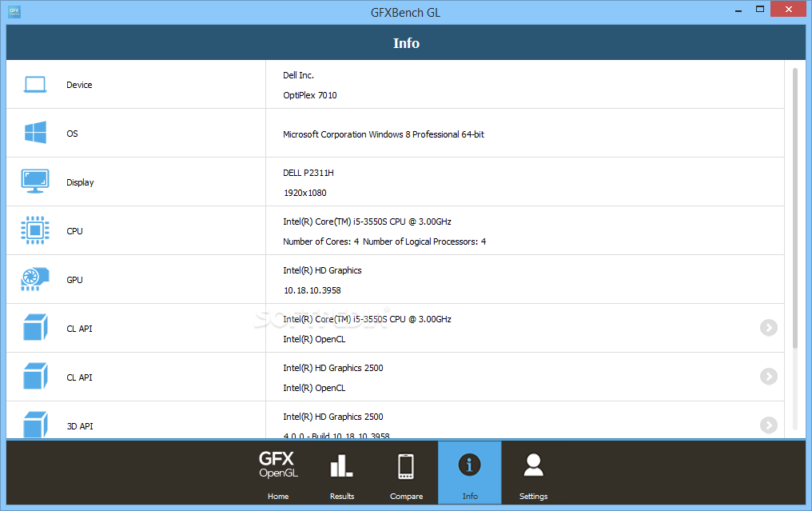This screenshot has height=511, width=812.
Task: Click the '1920x1080' resolution text
Action: click(x=305, y=193)
